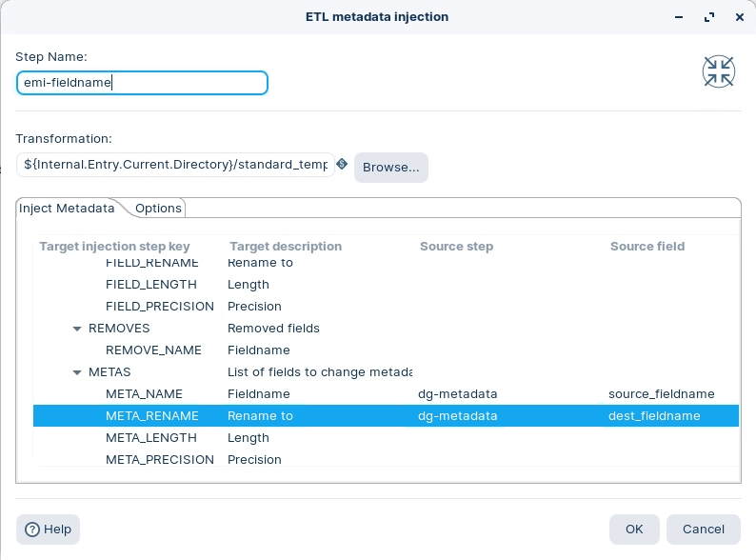Click the Help question mark icon
Screen dimensions: 756x560
point(32,530)
